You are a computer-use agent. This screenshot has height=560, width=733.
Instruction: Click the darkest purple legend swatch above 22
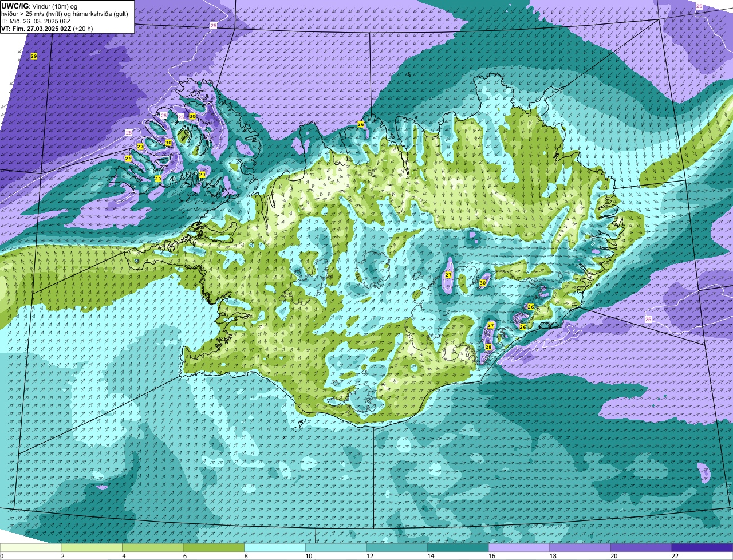tap(702, 547)
